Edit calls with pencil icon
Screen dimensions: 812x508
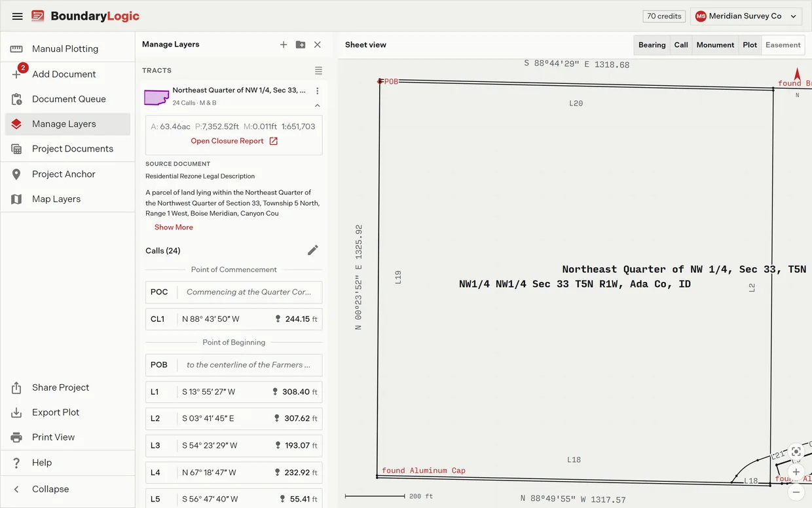click(x=313, y=250)
